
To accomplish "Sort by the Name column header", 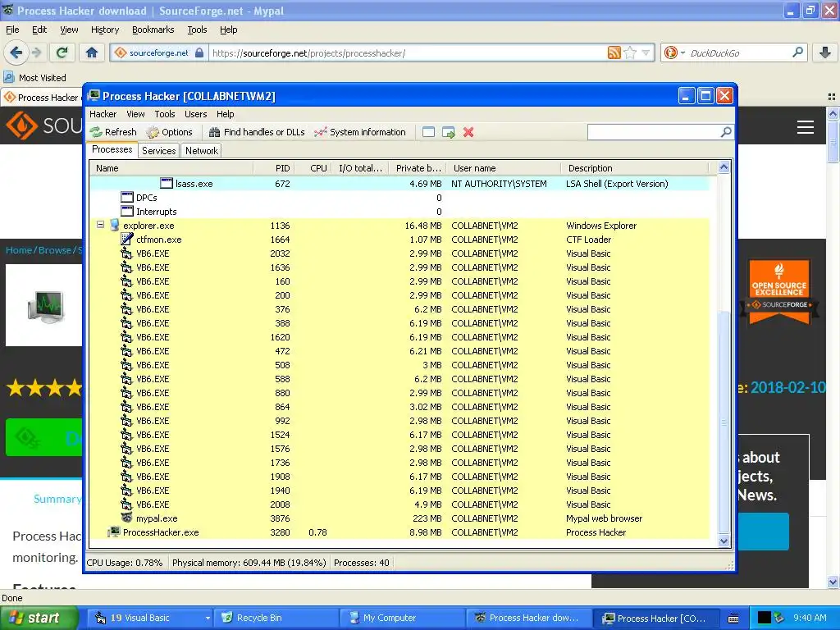I will click(x=171, y=168).
